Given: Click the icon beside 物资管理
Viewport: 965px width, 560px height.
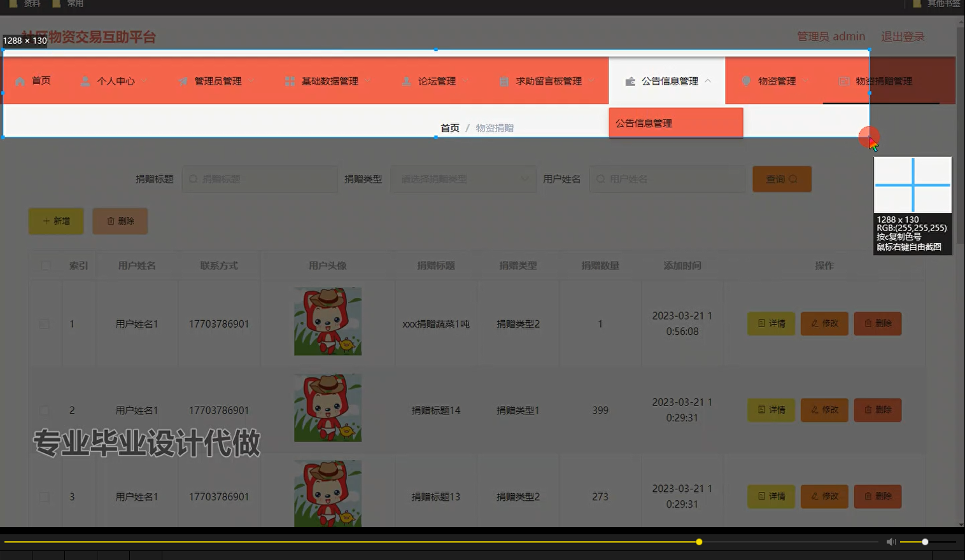Looking at the screenshot, I should coord(747,81).
